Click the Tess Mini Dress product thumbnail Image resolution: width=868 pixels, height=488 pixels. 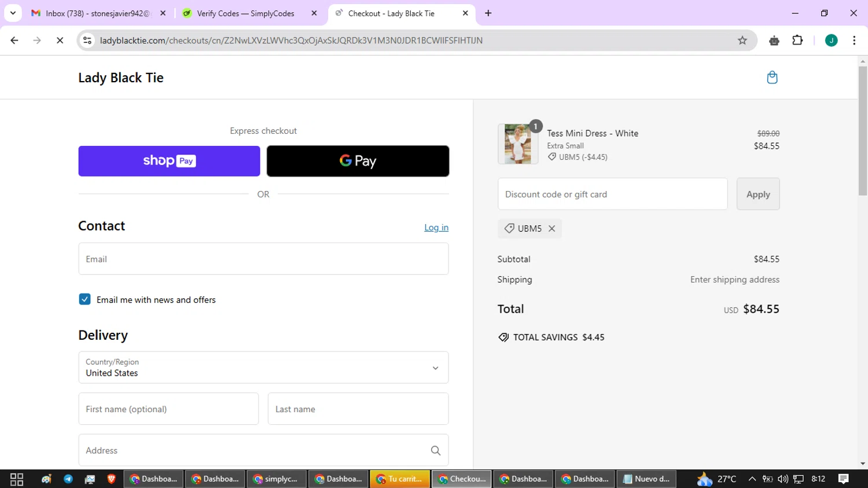pyautogui.click(x=518, y=144)
